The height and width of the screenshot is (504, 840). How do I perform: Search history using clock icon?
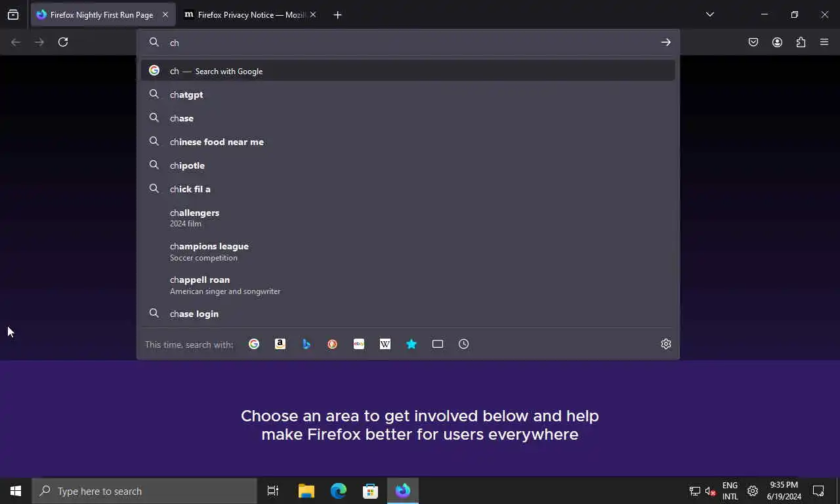(464, 344)
